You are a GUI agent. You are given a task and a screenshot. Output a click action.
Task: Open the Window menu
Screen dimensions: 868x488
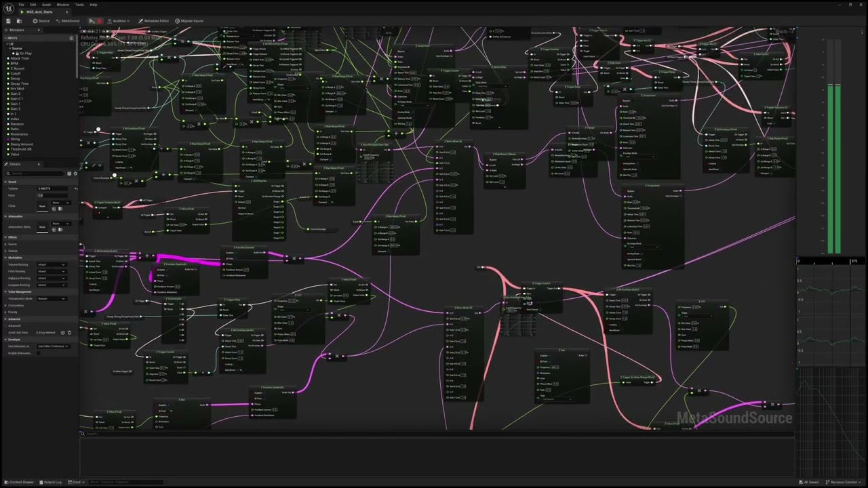tap(62, 5)
